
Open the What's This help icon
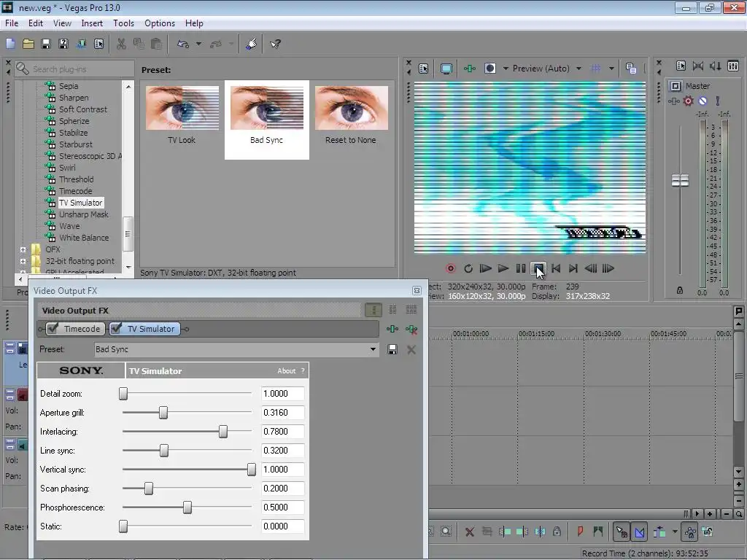point(275,44)
